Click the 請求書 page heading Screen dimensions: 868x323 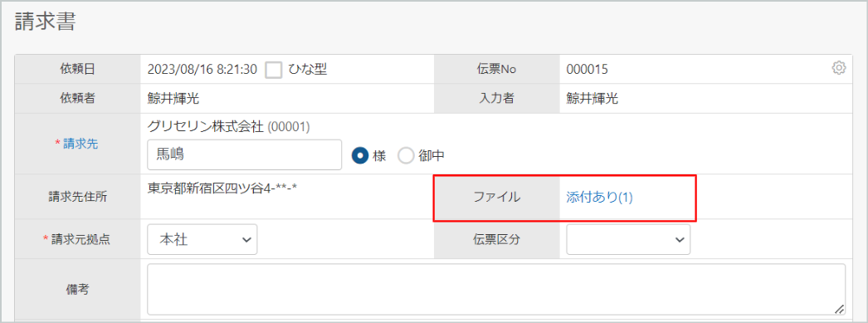46,22
